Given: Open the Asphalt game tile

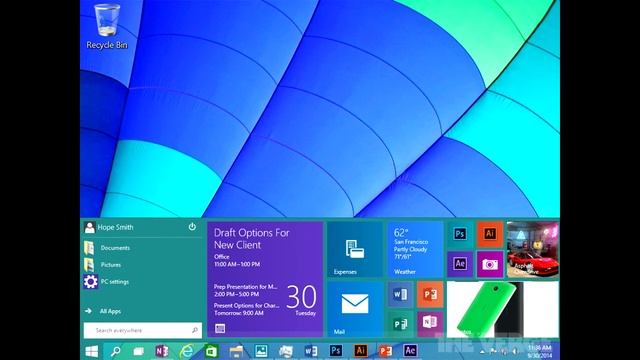Looking at the screenshot, I should [533, 250].
